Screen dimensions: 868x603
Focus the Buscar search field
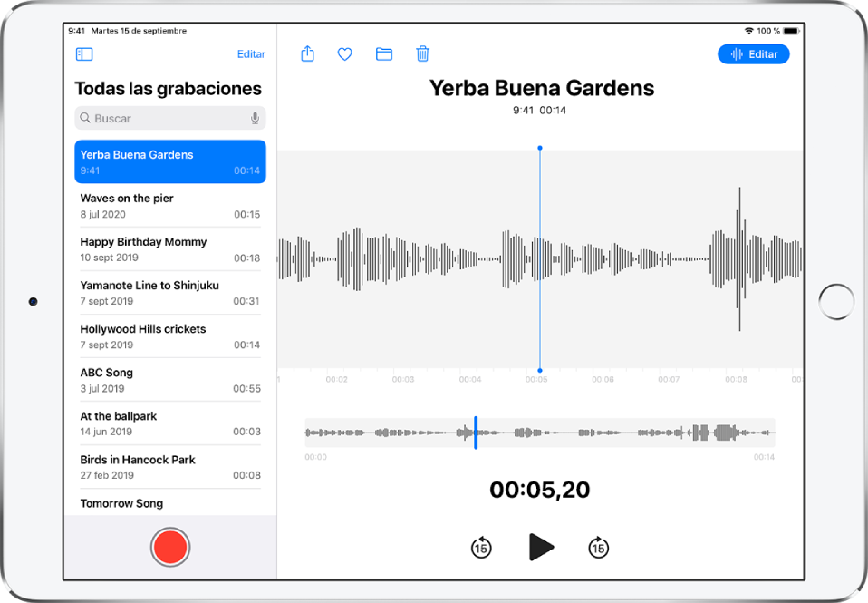[170, 118]
